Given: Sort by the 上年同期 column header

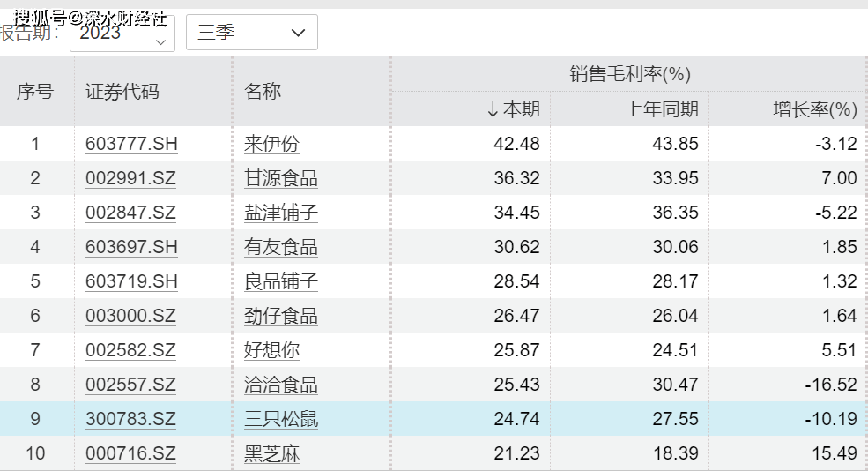Looking at the screenshot, I should pos(662,109).
